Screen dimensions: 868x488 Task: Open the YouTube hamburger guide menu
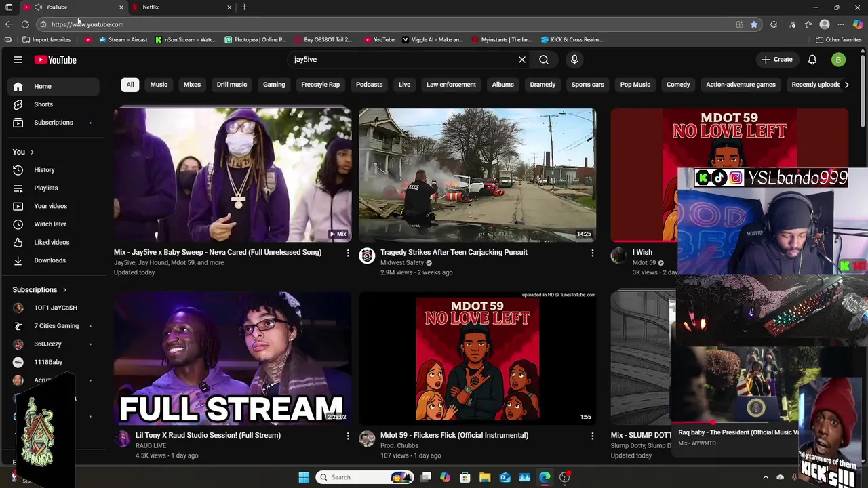tap(18, 60)
